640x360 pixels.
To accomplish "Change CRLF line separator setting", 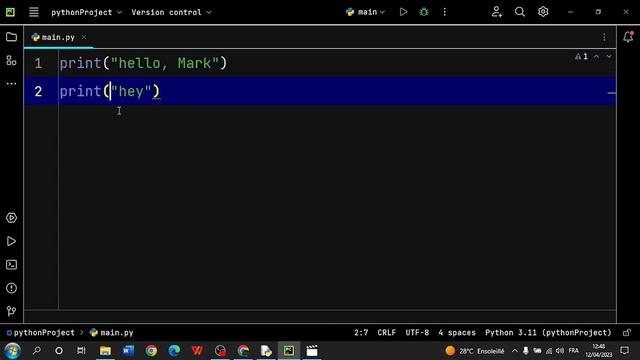I will pyautogui.click(x=387, y=333).
